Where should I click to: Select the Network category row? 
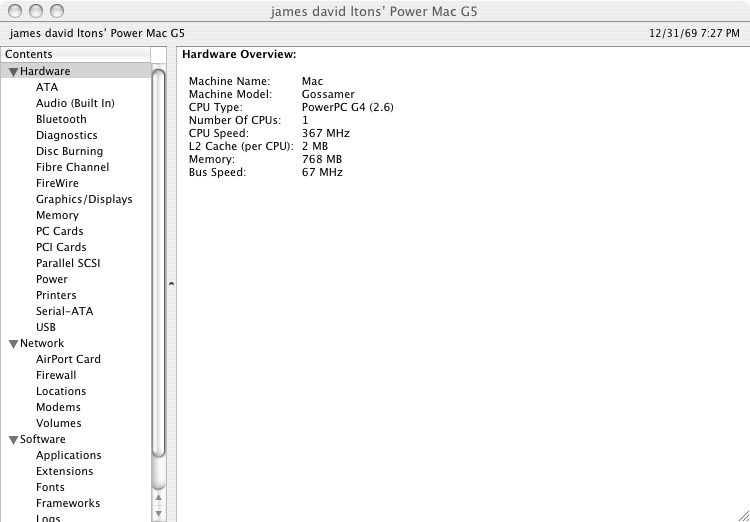[x=76, y=344]
